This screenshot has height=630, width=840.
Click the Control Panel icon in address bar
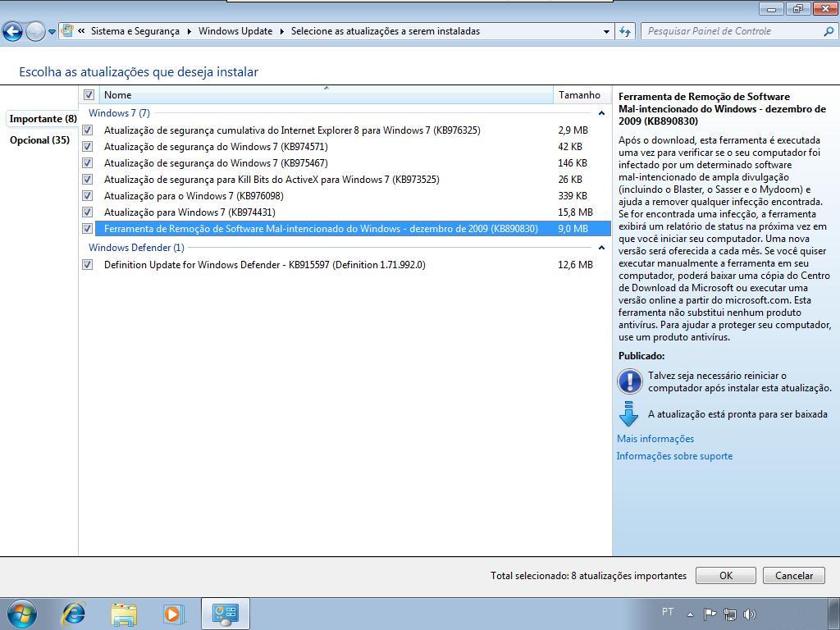(x=67, y=31)
